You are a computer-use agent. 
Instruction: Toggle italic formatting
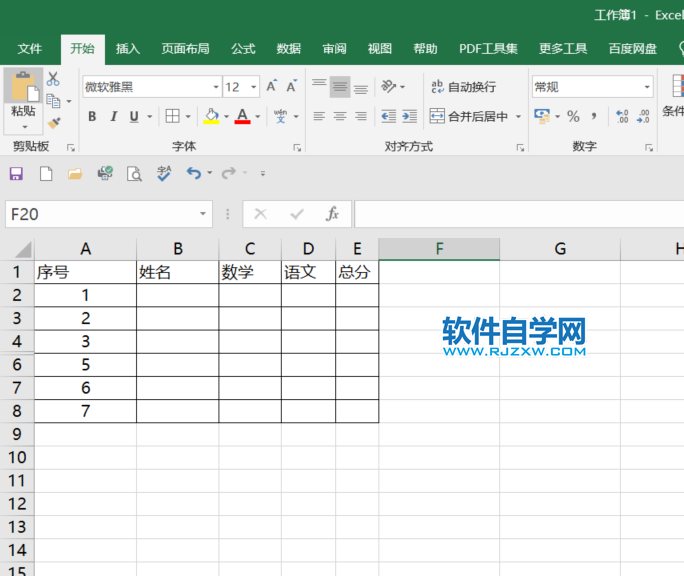[x=114, y=117]
